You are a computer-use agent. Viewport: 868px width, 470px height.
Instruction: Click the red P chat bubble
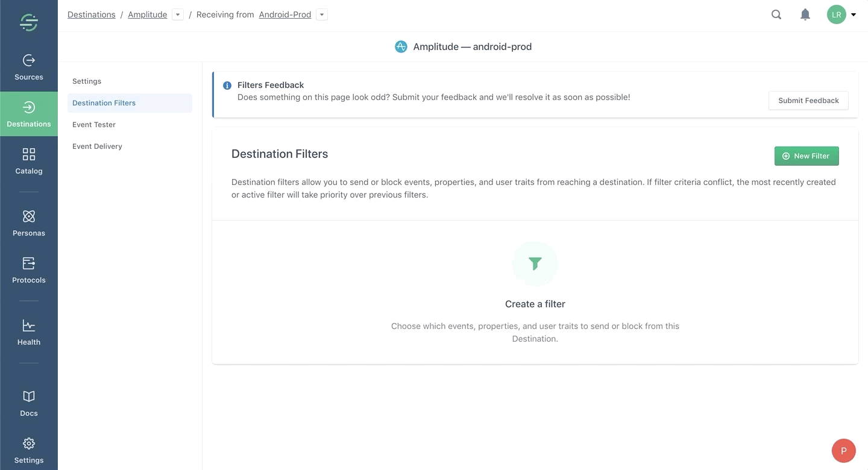click(844, 451)
